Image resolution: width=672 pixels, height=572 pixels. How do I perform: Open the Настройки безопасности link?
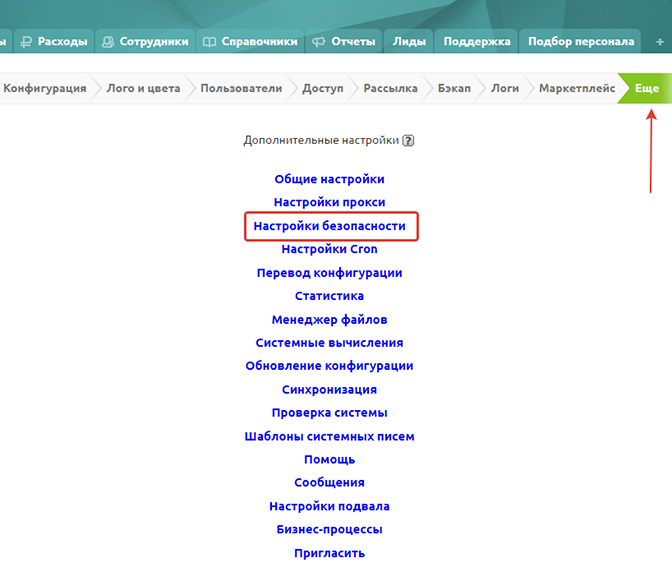point(329,226)
